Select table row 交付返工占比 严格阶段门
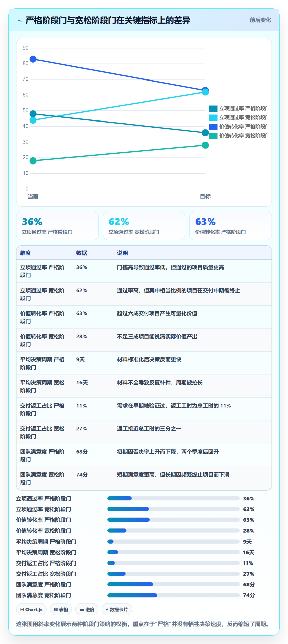The image size is (288, 644). coord(144,409)
